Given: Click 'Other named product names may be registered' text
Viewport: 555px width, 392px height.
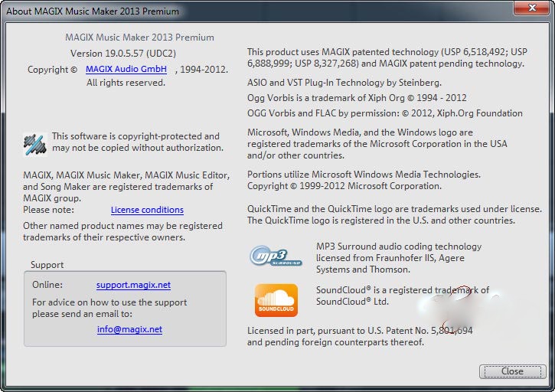Looking at the screenshot, I should click(122, 226).
